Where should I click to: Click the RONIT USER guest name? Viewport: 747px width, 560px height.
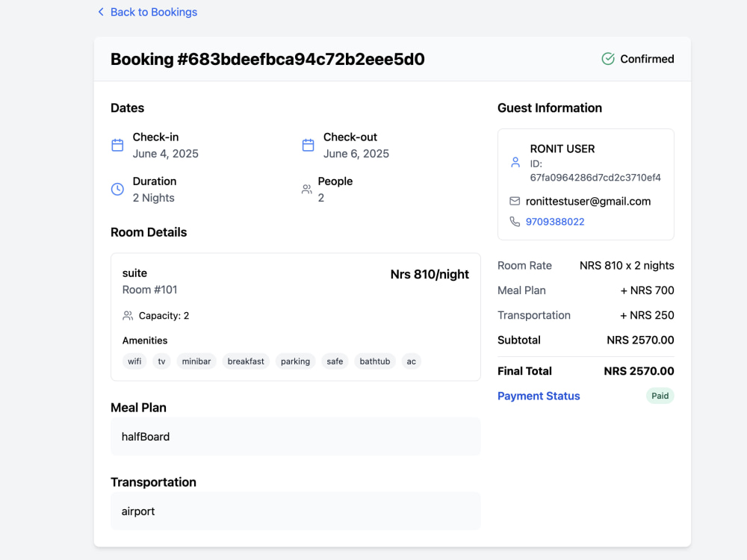point(562,149)
